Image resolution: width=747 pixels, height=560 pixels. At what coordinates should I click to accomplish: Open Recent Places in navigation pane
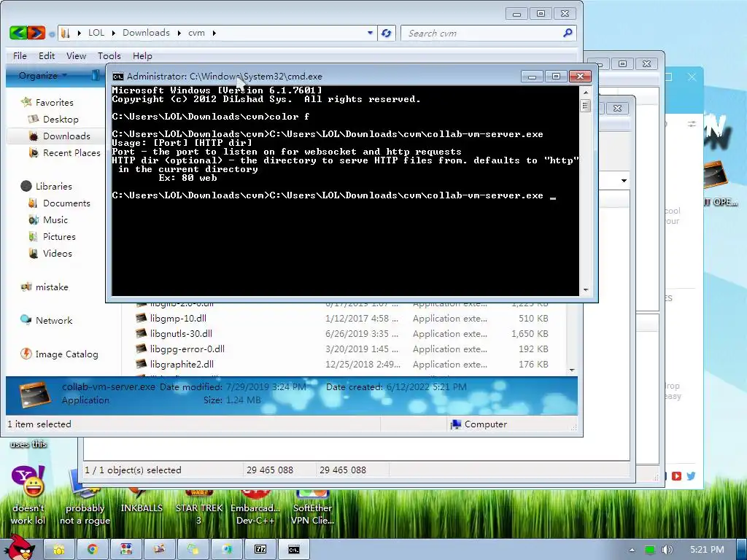tap(71, 153)
